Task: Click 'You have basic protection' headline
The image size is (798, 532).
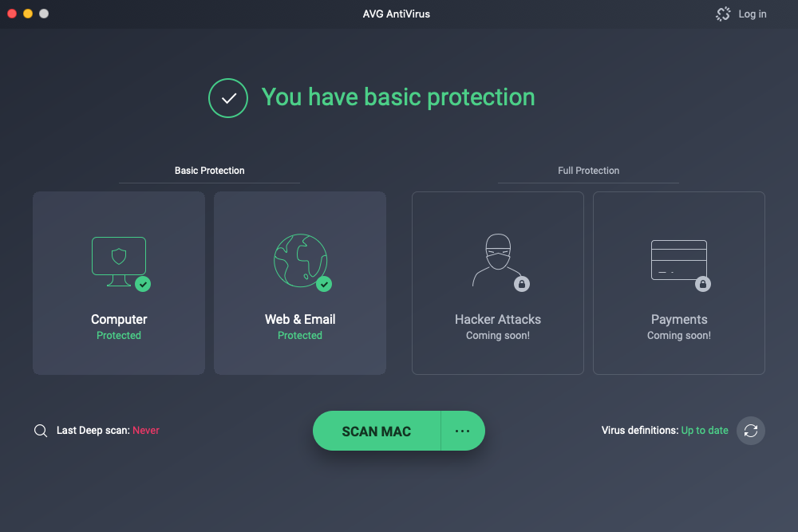Action: pos(398,97)
